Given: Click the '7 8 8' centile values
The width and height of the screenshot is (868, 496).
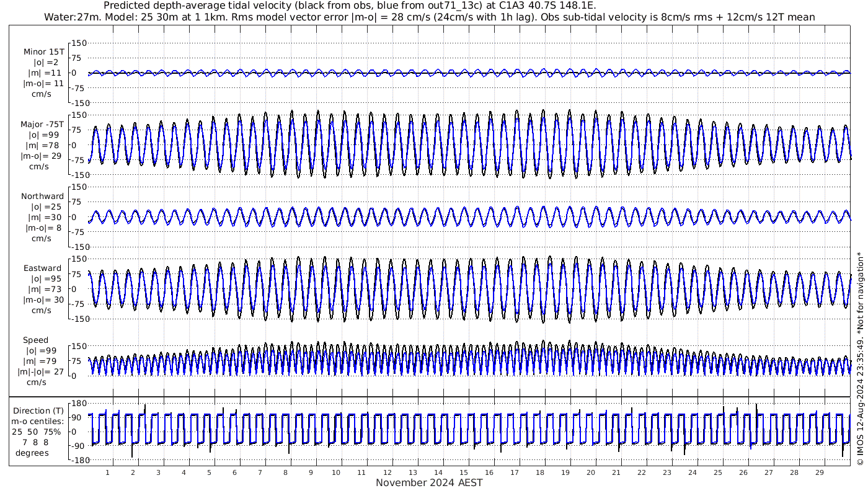Looking at the screenshot, I should tap(35, 442).
